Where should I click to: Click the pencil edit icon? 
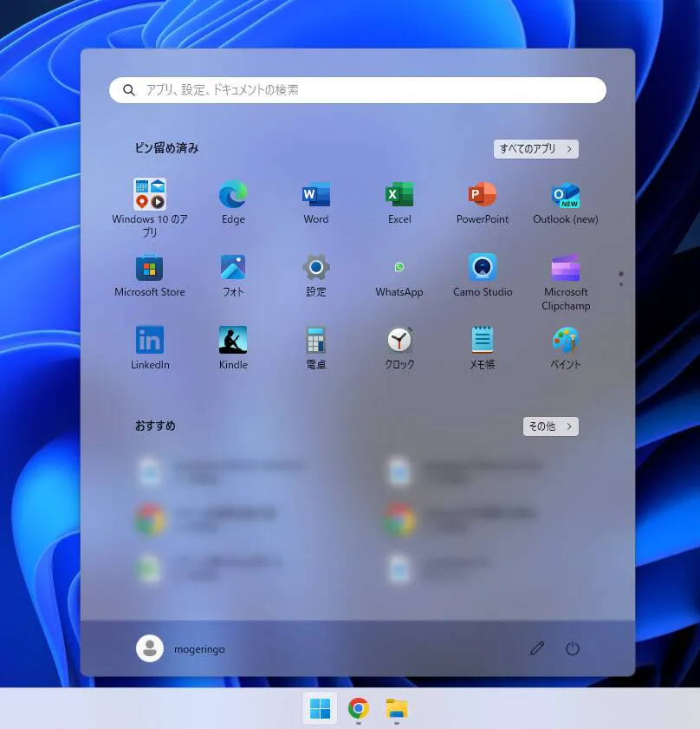[537, 648]
